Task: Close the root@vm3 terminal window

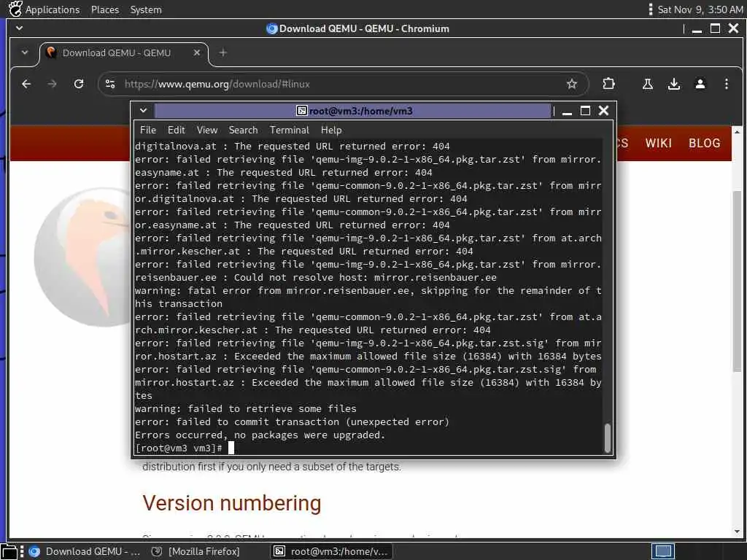Action: point(603,111)
